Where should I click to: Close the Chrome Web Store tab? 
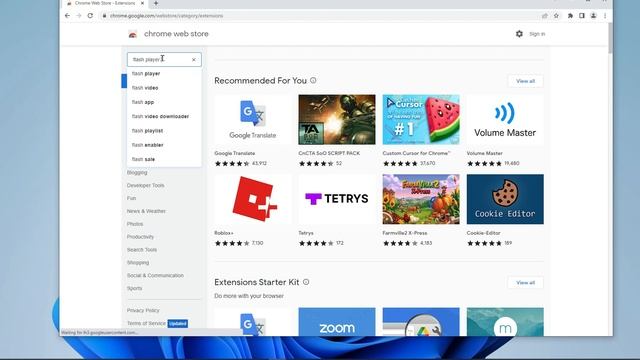click(142, 3)
